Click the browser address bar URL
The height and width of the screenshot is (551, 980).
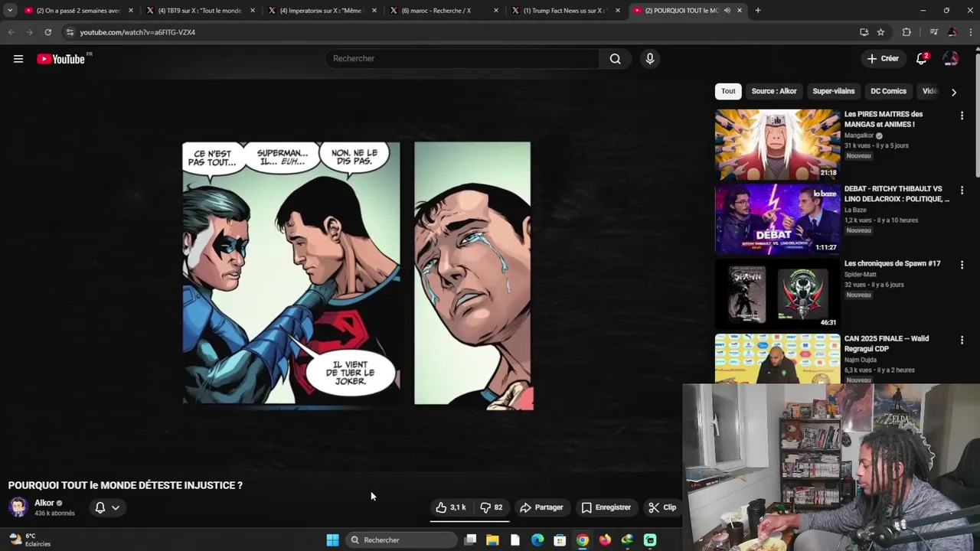click(138, 32)
